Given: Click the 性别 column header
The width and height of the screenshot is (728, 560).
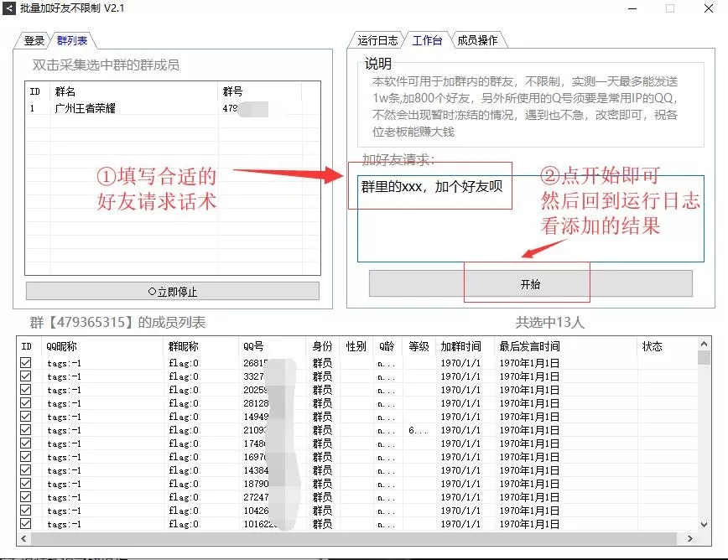Looking at the screenshot, I should [x=356, y=346].
